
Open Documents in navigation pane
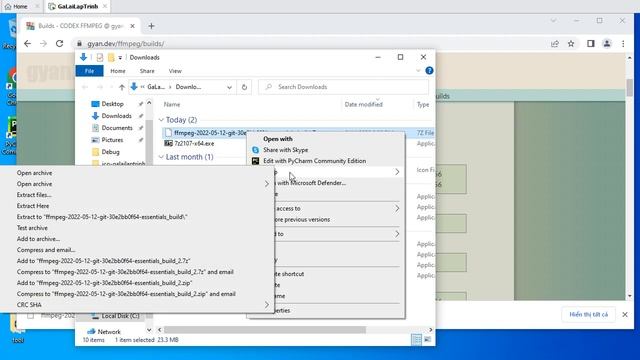click(117, 128)
